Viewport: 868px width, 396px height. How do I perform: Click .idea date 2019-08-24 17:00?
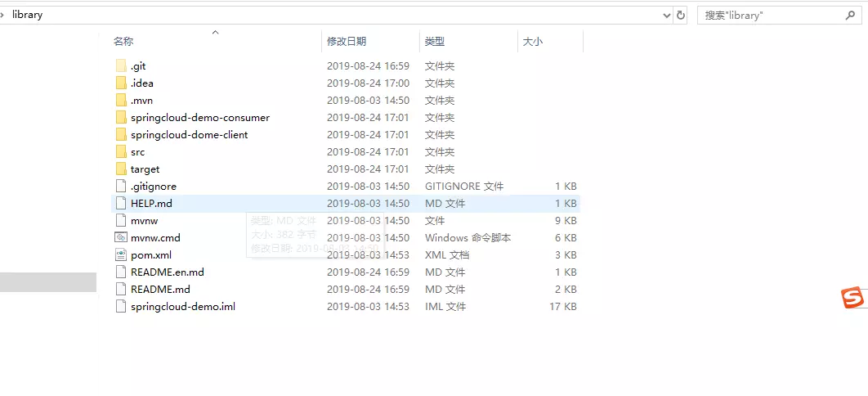pos(368,83)
